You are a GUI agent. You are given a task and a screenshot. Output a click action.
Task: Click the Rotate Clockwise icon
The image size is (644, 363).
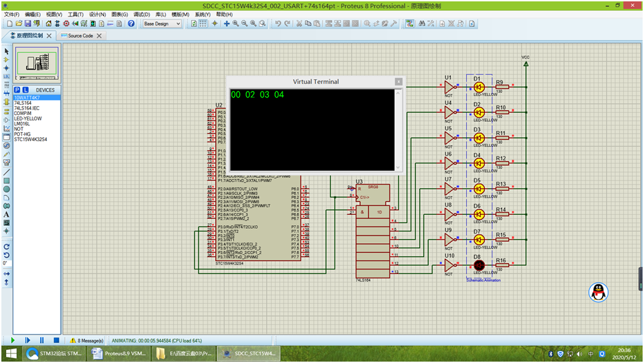click(x=6, y=246)
